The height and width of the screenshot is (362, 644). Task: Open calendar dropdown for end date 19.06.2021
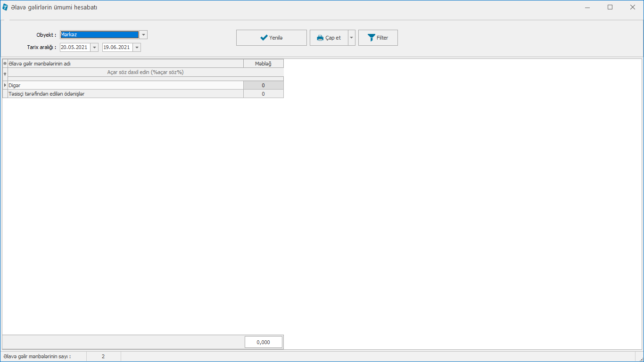(x=137, y=48)
